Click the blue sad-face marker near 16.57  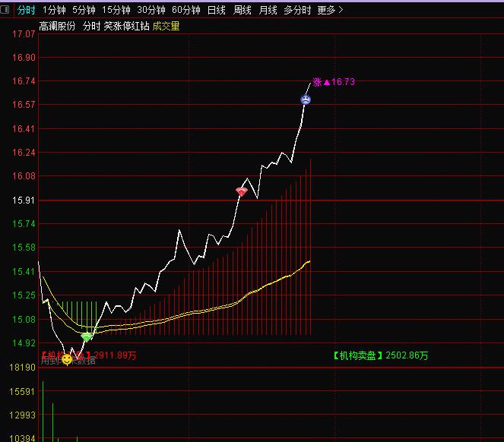tap(306, 99)
